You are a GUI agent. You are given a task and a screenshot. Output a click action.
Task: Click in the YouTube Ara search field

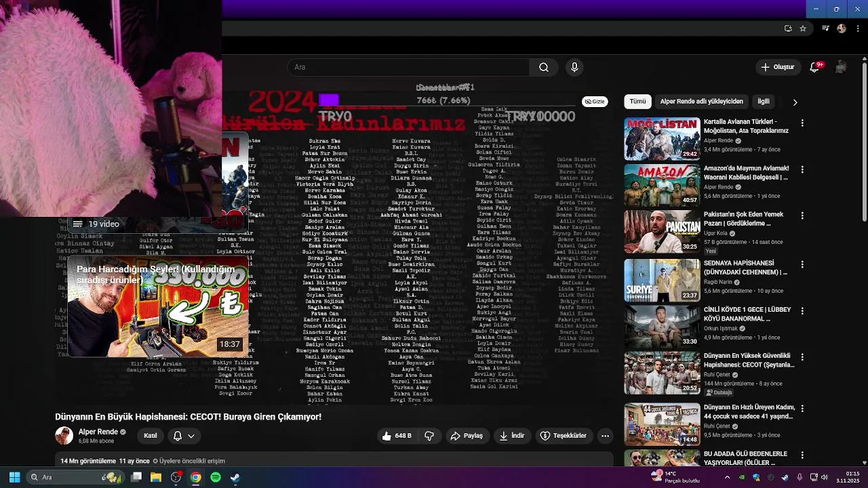[408, 67]
